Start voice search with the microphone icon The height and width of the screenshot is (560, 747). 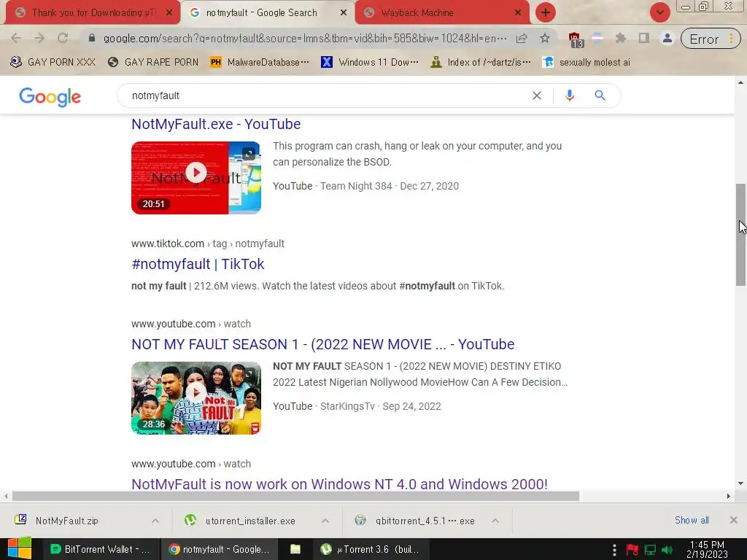coord(569,96)
